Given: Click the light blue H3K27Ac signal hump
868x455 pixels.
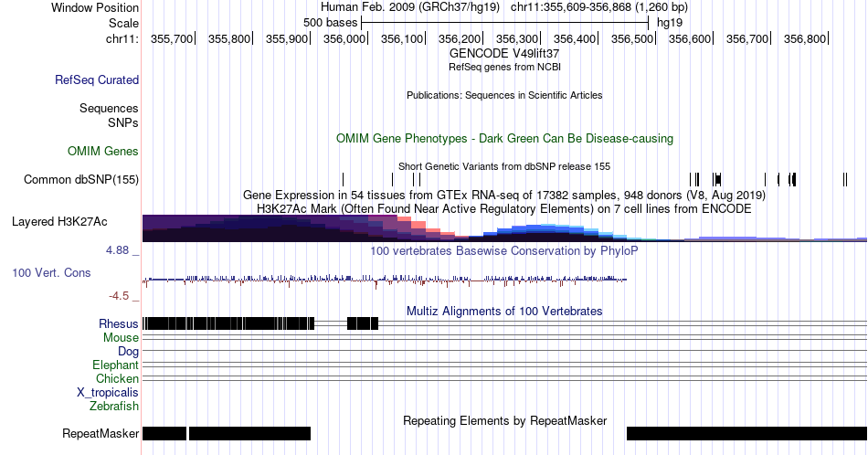Looking at the screenshot, I should [x=548, y=231].
